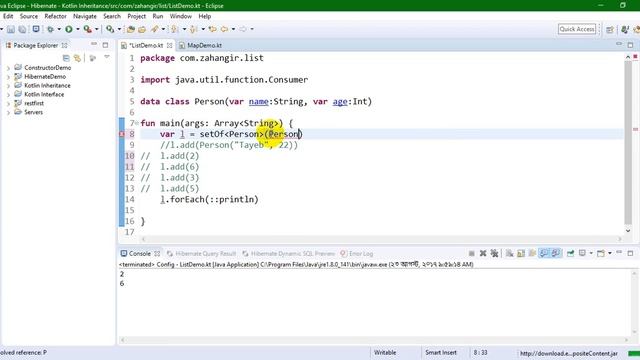Expand the restfirst project
Screen dimensions: 640x360
click(8, 104)
